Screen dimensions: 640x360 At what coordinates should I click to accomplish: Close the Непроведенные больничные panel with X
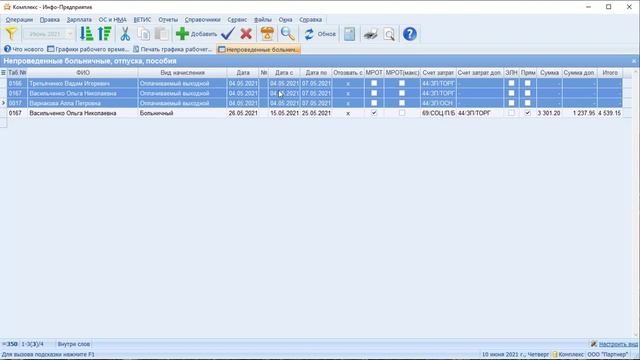pyautogui.click(x=634, y=61)
